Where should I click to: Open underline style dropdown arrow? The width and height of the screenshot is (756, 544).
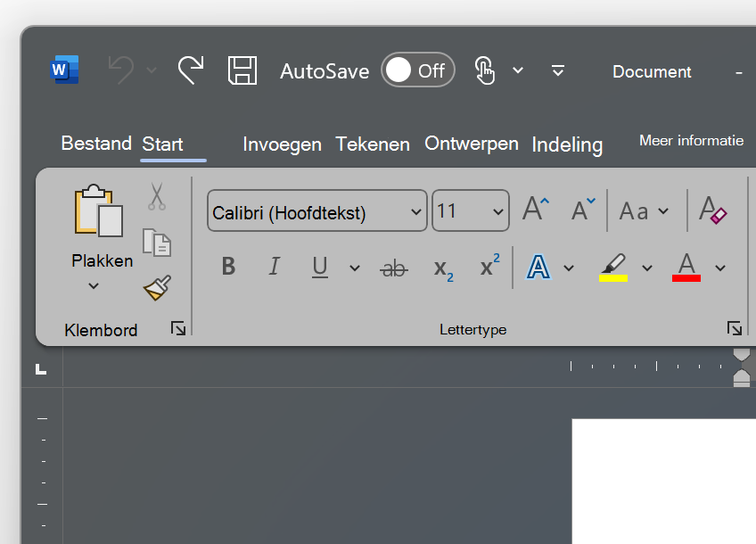tap(355, 268)
